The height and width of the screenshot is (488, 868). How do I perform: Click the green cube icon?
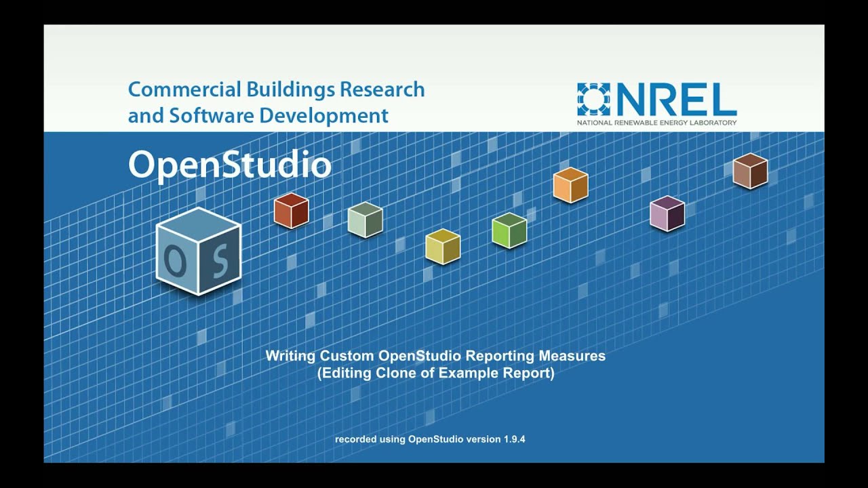pyautogui.click(x=509, y=230)
